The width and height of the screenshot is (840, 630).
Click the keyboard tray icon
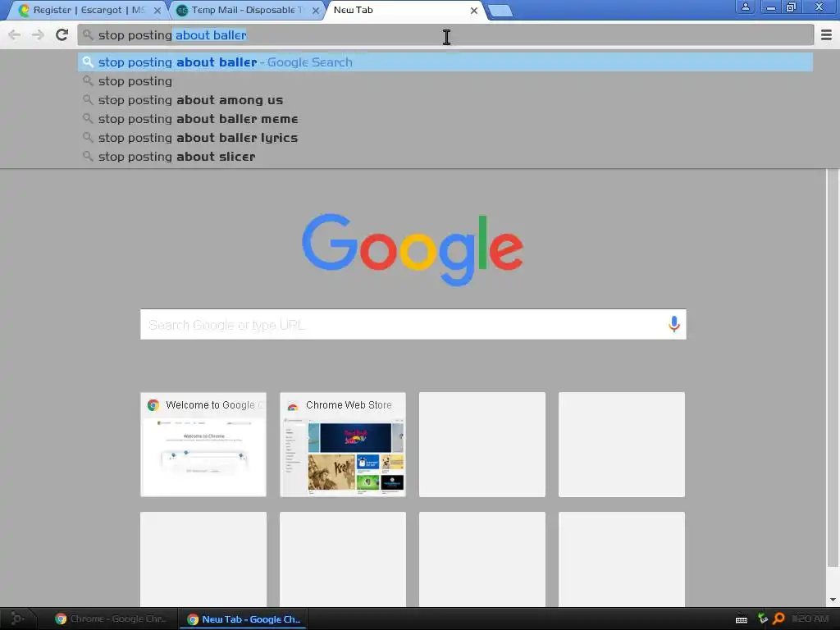point(742,619)
